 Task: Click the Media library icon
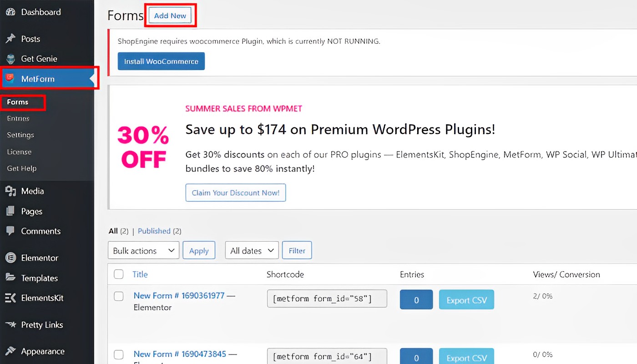point(10,191)
